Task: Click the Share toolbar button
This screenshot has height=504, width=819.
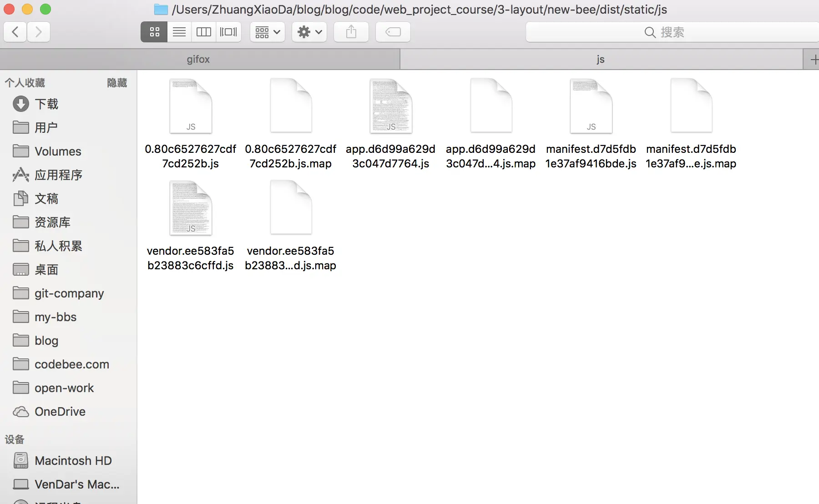Action: click(351, 32)
